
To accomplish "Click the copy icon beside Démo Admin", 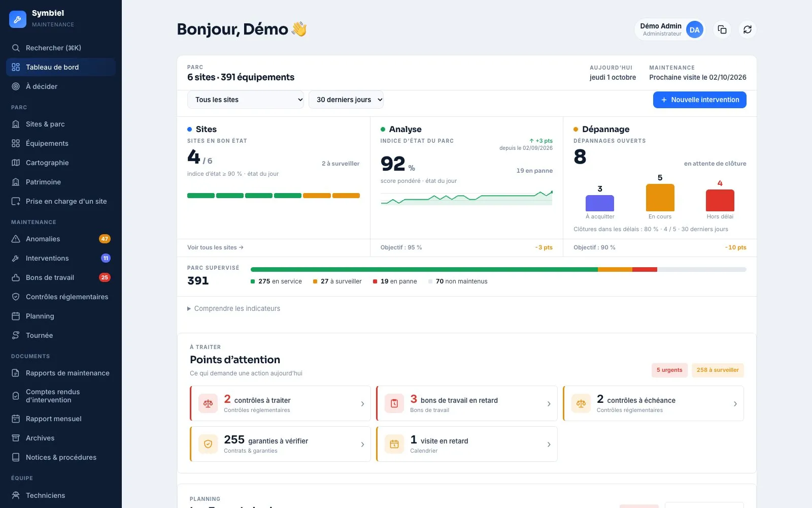I will click(722, 29).
